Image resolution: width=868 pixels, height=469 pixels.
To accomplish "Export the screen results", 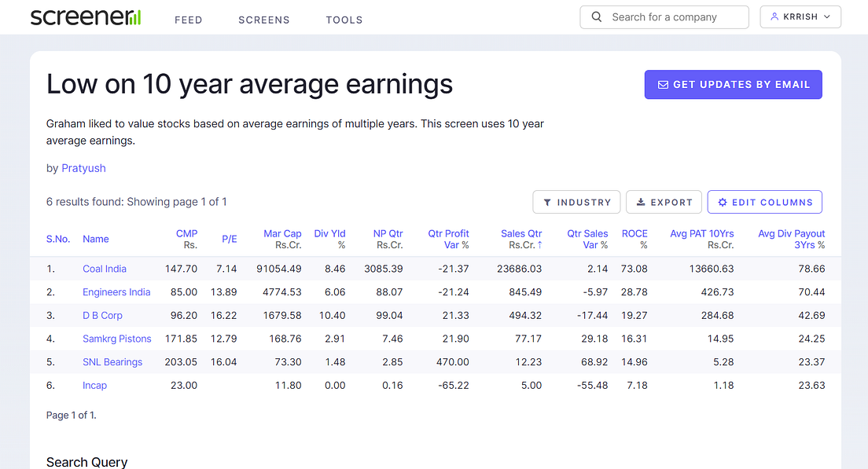I will tap(664, 203).
